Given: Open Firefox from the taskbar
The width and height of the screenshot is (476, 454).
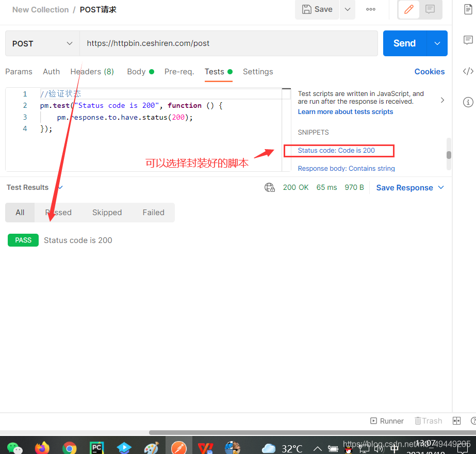Looking at the screenshot, I should click(42, 448).
